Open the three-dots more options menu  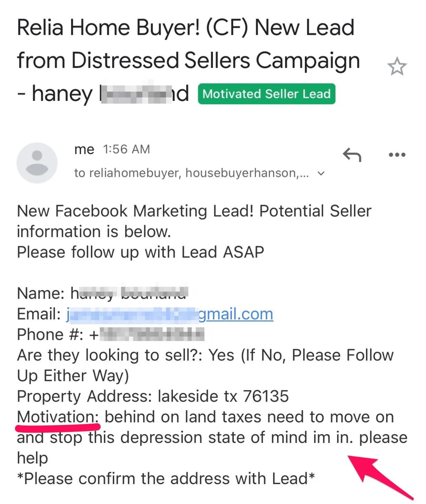pos(397,155)
